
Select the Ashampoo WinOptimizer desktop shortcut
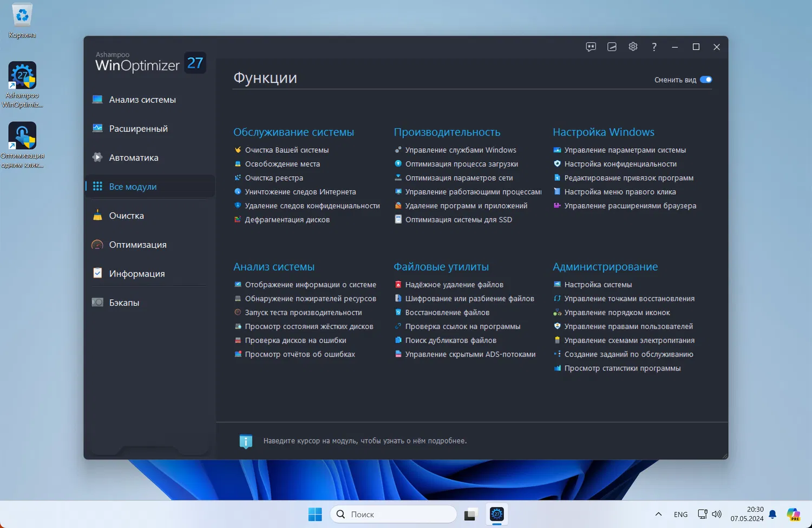tap(22, 84)
